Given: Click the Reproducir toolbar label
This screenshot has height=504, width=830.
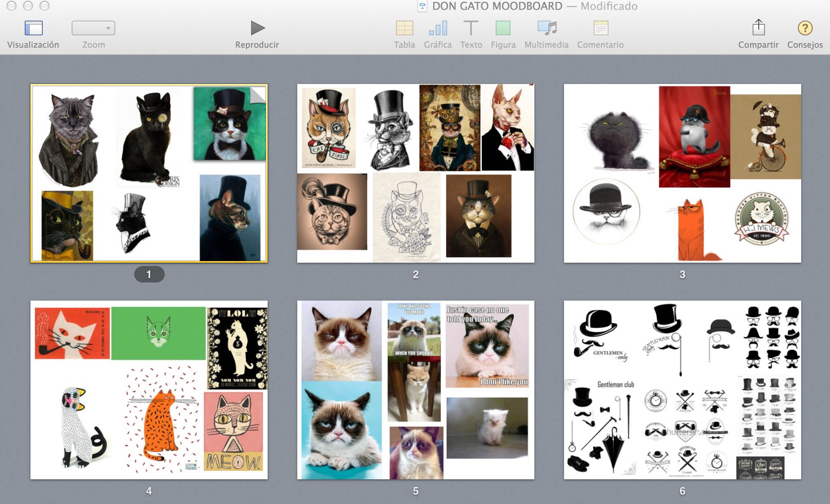Looking at the screenshot, I should pyautogui.click(x=257, y=44).
